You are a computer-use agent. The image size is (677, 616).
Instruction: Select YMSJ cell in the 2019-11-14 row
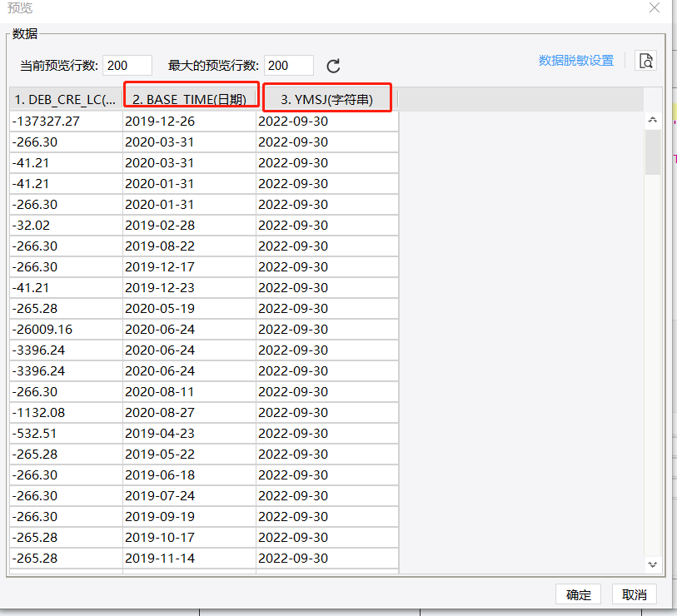click(327, 559)
